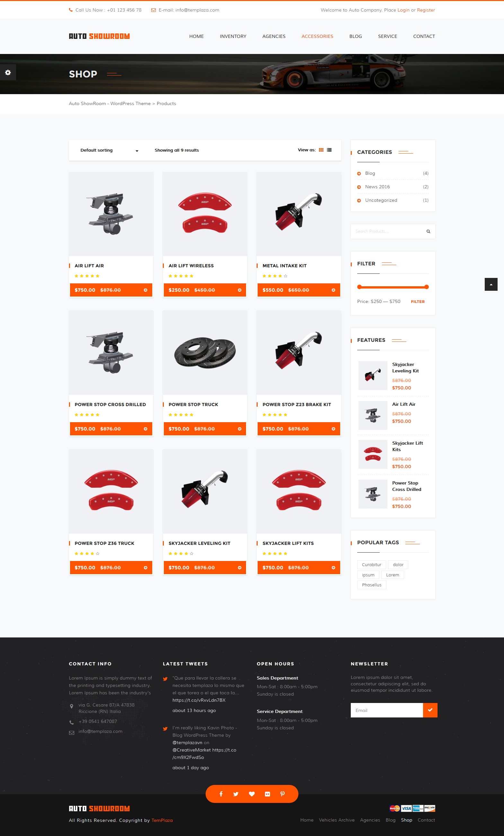Open the Default sorting dropdown
This screenshot has height=836, width=504.
click(x=109, y=150)
